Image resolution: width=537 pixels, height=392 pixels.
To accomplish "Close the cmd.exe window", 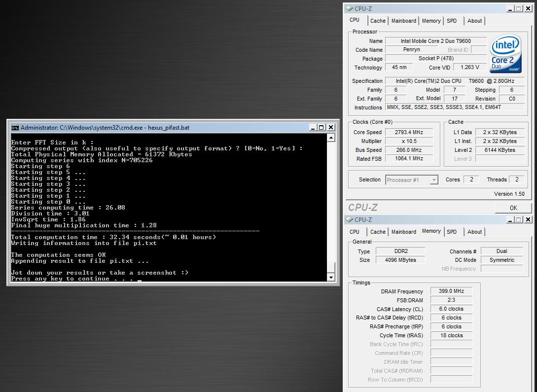I will [330, 127].
